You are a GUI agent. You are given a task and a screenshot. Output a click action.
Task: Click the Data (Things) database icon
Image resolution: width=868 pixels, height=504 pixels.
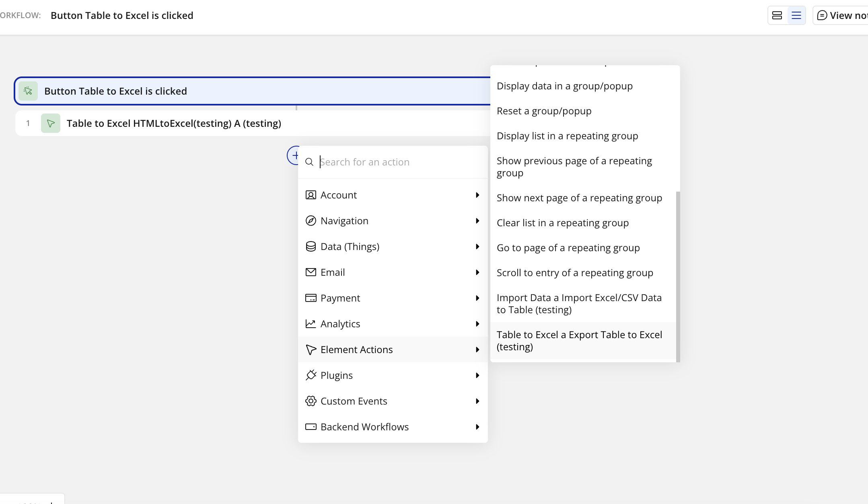(311, 247)
